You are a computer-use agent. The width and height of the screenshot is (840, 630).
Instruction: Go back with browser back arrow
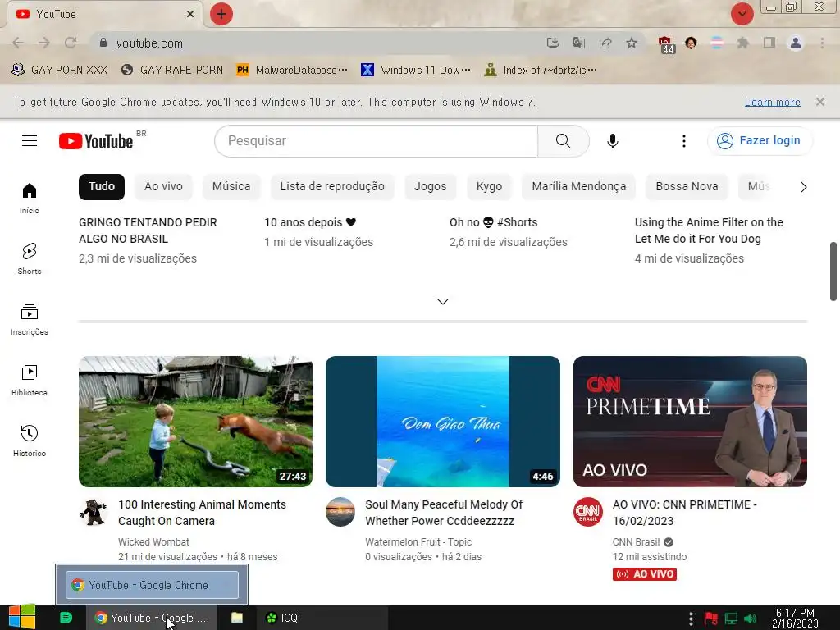[x=18, y=43]
